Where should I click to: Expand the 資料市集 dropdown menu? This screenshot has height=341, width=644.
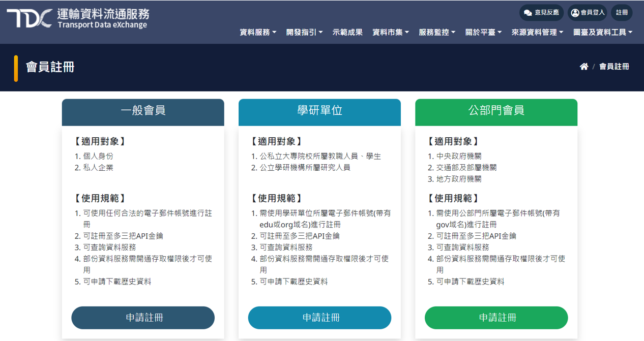(x=391, y=32)
